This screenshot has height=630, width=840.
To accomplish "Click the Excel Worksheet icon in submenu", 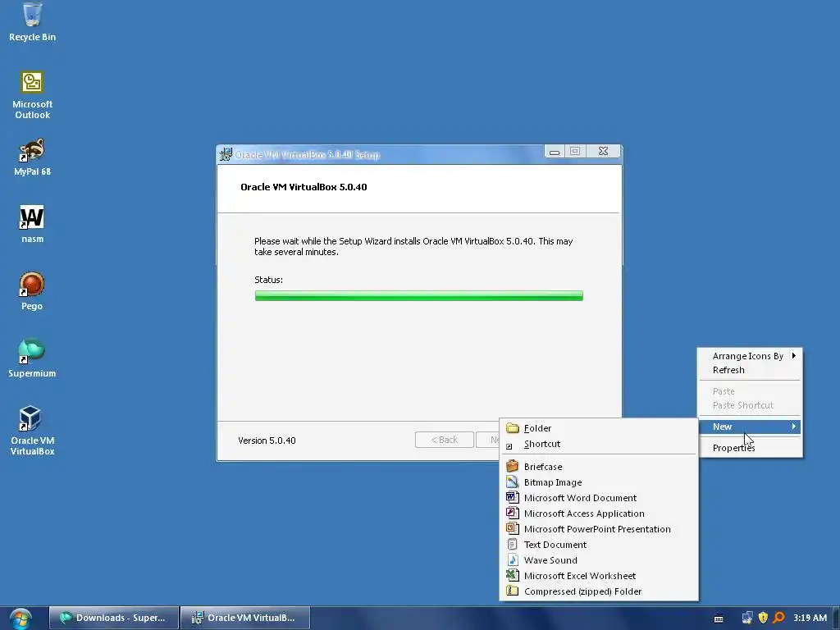I will (x=513, y=575).
